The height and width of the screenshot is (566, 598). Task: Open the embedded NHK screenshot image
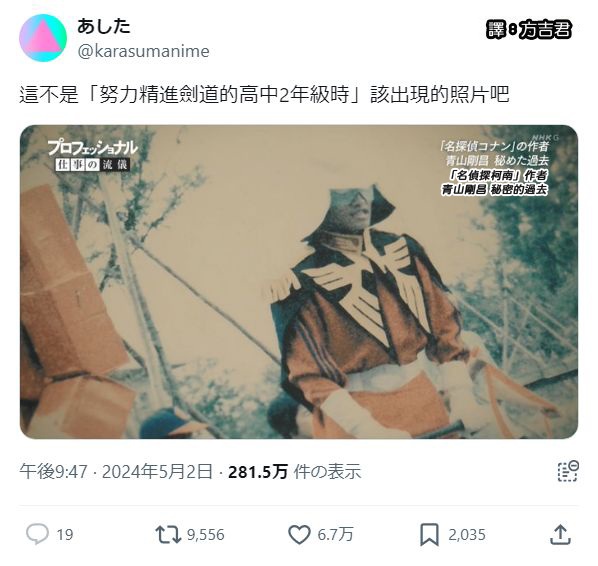tap(299, 282)
